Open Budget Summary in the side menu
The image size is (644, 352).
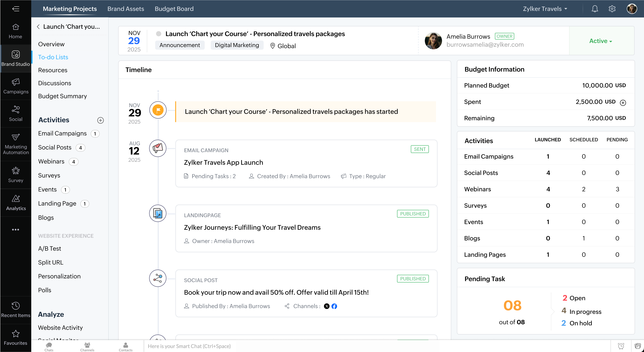[62, 96]
